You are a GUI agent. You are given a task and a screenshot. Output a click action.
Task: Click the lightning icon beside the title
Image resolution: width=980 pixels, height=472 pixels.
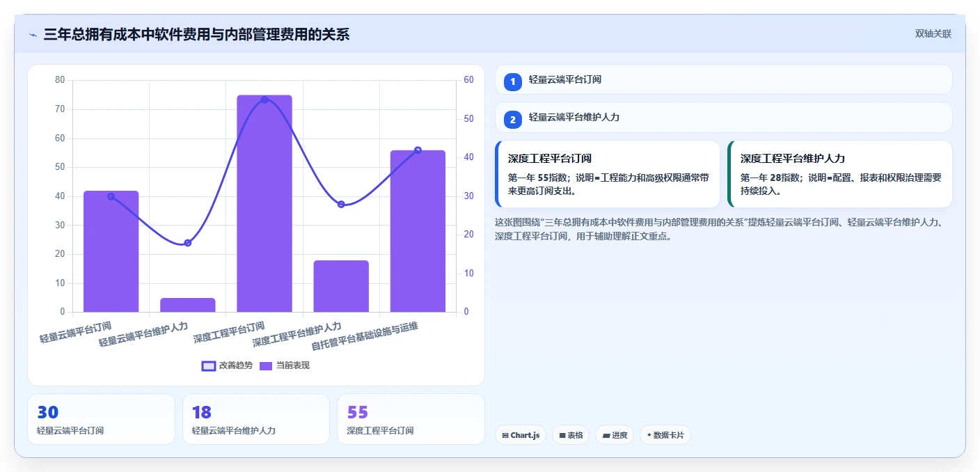tap(33, 34)
